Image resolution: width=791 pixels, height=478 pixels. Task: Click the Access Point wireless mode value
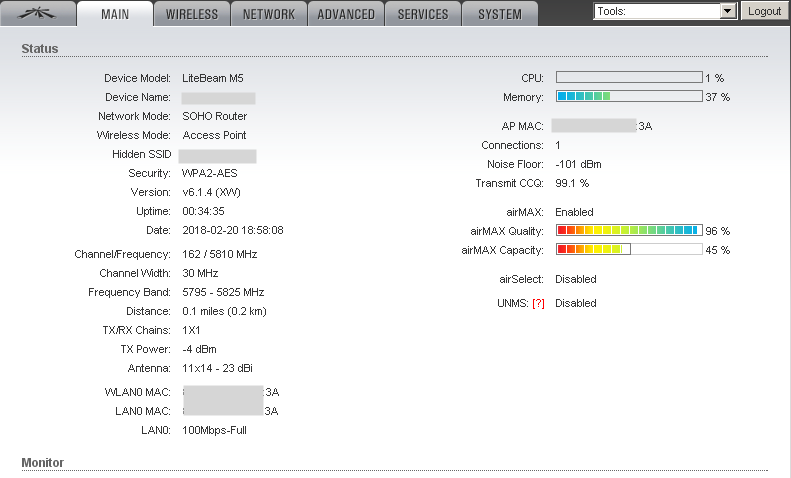tap(214, 135)
